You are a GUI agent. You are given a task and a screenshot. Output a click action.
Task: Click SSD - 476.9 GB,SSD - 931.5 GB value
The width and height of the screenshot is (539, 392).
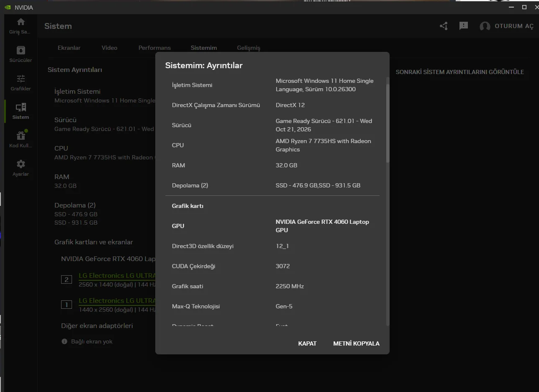coord(318,185)
